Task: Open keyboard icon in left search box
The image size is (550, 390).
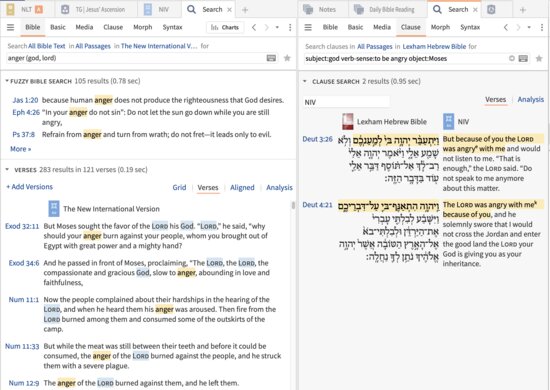Action: (x=271, y=58)
